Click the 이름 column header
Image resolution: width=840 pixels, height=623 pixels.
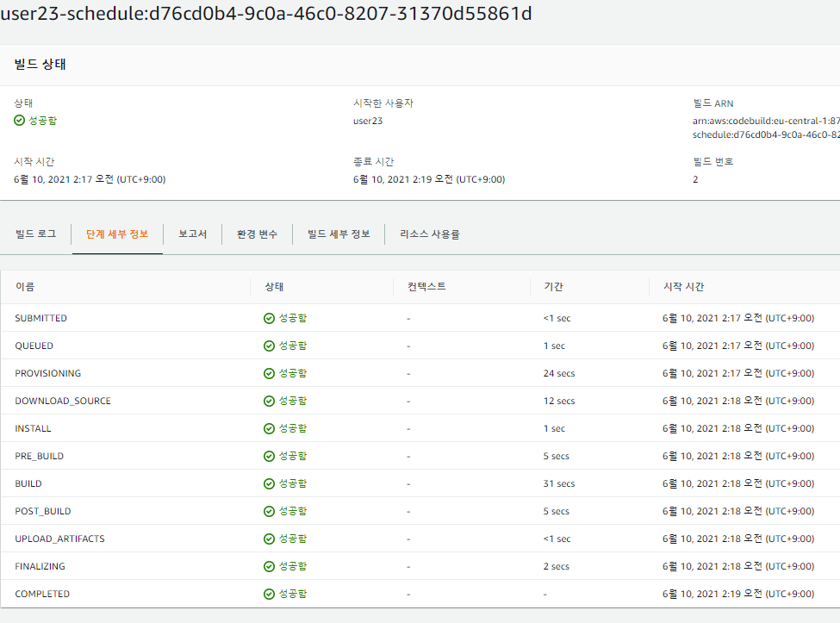pos(23,287)
